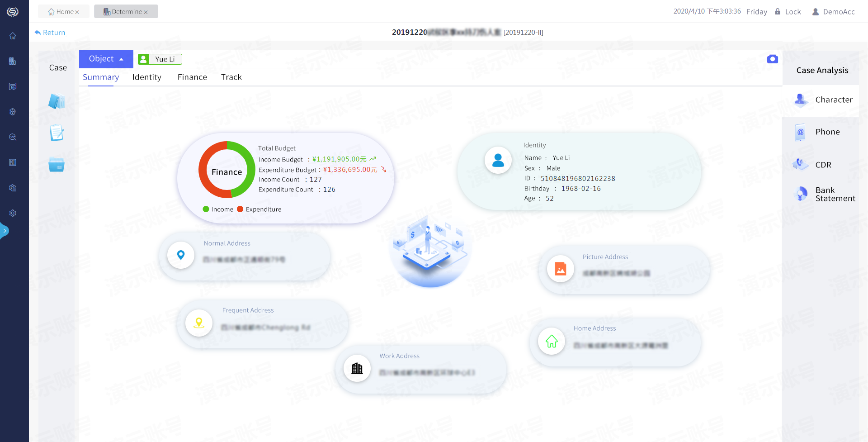Click the Lock button
The height and width of the screenshot is (442, 868).
pyautogui.click(x=788, y=12)
